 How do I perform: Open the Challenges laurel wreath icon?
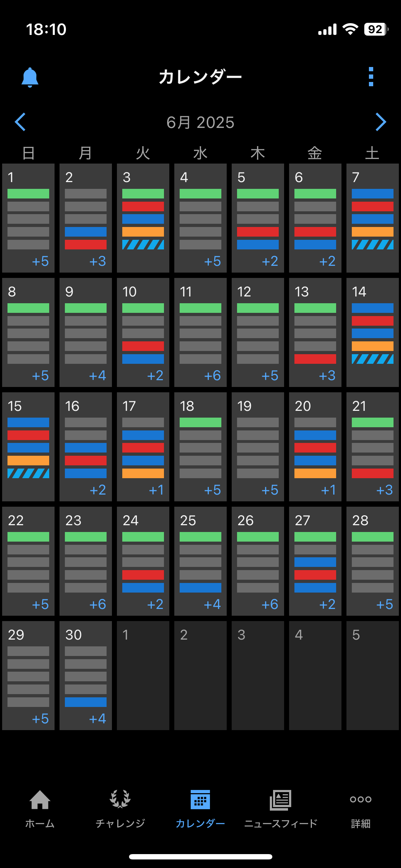coord(120,799)
